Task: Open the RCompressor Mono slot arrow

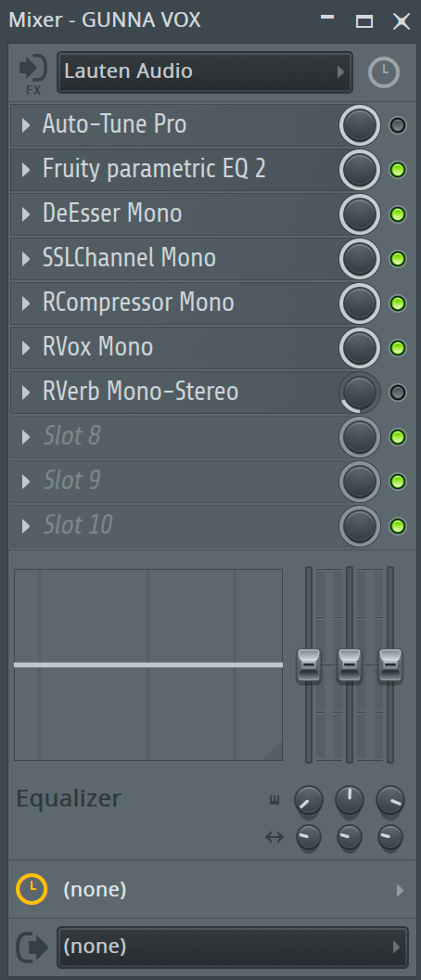Action: pyautogui.click(x=26, y=303)
